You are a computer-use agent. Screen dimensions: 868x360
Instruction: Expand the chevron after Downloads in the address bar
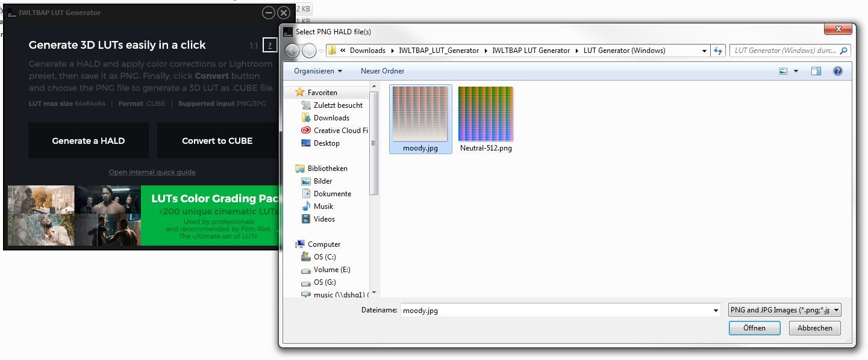point(392,51)
